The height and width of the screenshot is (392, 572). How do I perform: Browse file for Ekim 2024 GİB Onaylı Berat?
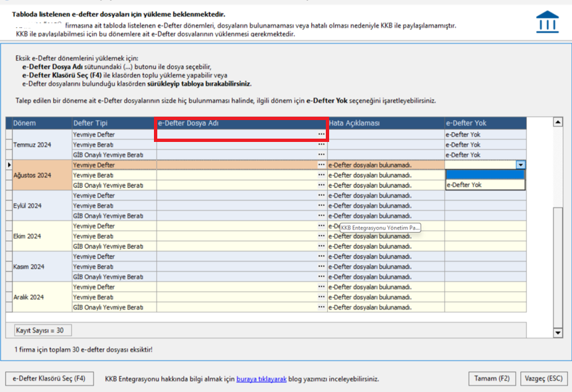(321, 247)
